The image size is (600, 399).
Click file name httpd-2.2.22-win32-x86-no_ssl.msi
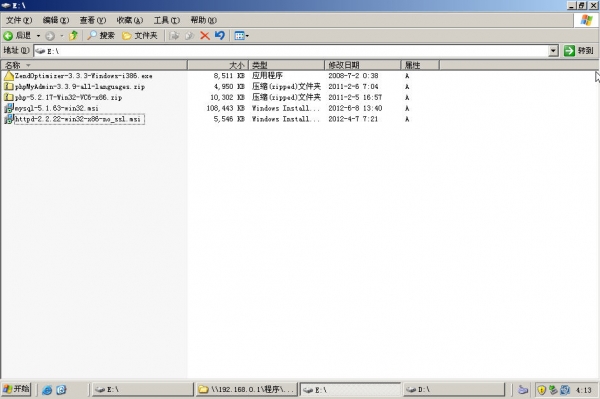(x=78, y=119)
